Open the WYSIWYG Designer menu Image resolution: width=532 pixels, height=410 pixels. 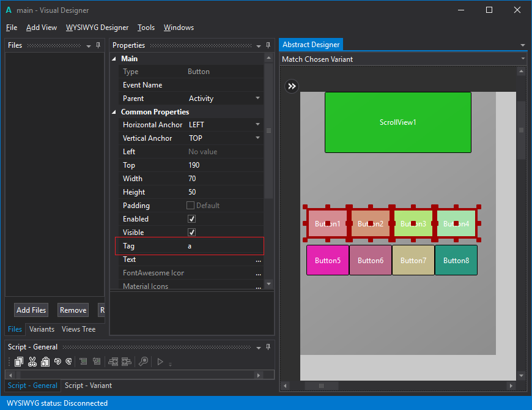97,28
